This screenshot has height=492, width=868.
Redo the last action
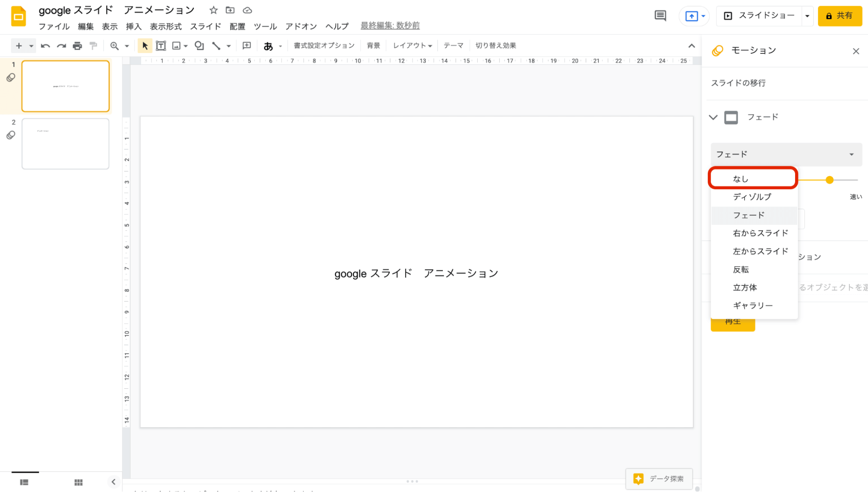tap(61, 46)
